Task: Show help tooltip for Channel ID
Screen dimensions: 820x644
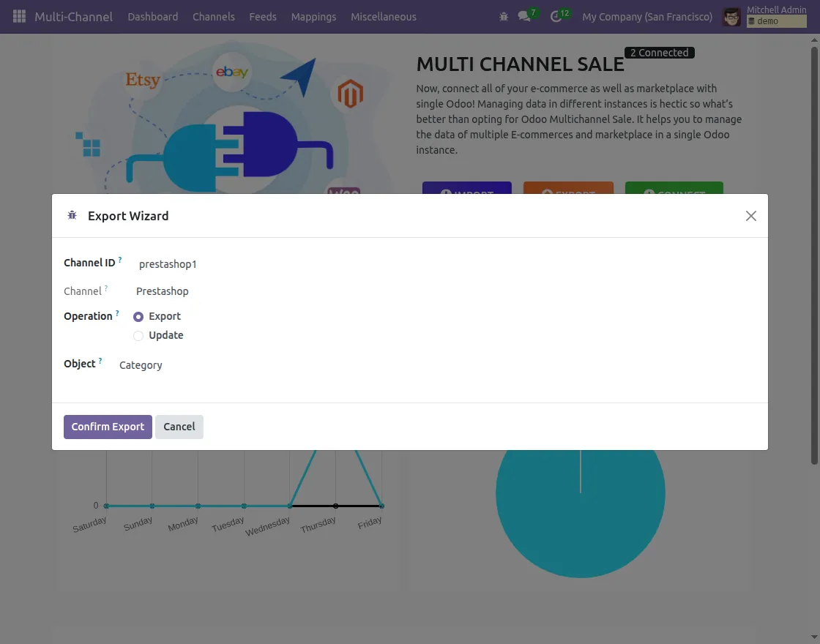Action: pos(120,260)
